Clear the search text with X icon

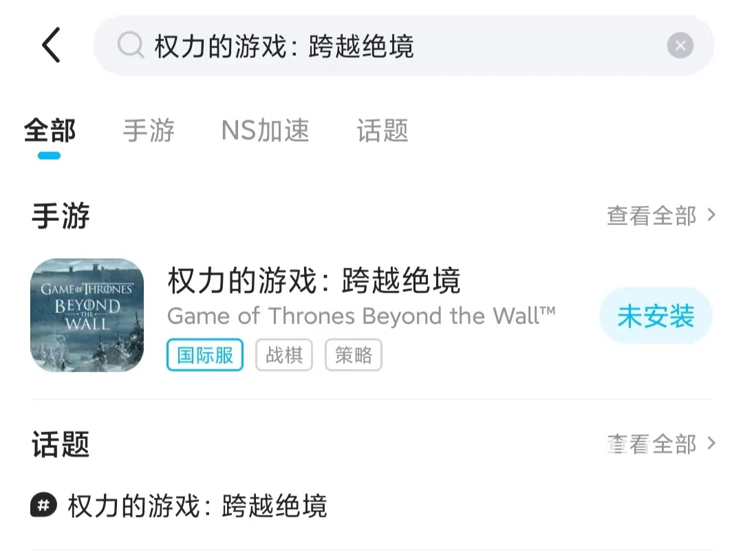(680, 45)
